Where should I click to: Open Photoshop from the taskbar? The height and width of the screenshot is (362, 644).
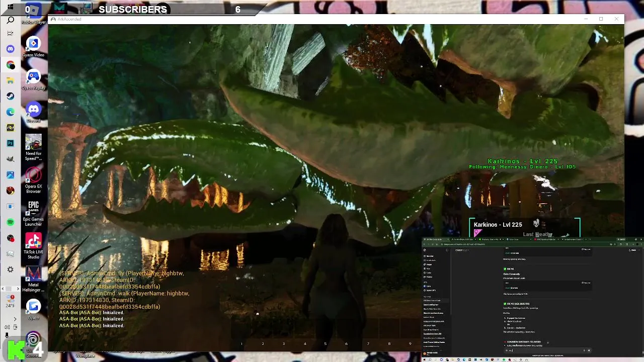pos(10,143)
